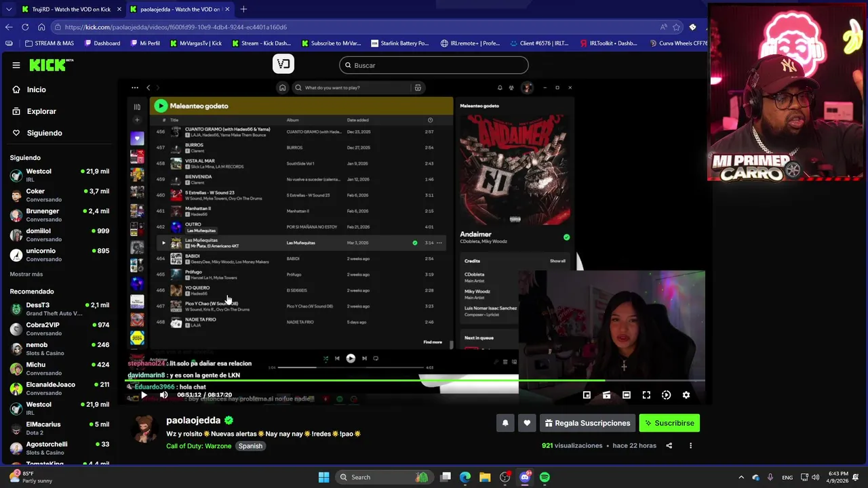Open Microsoft Edge from taskbar
Viewport: 868px width, 488px height.
pos(465,477)
